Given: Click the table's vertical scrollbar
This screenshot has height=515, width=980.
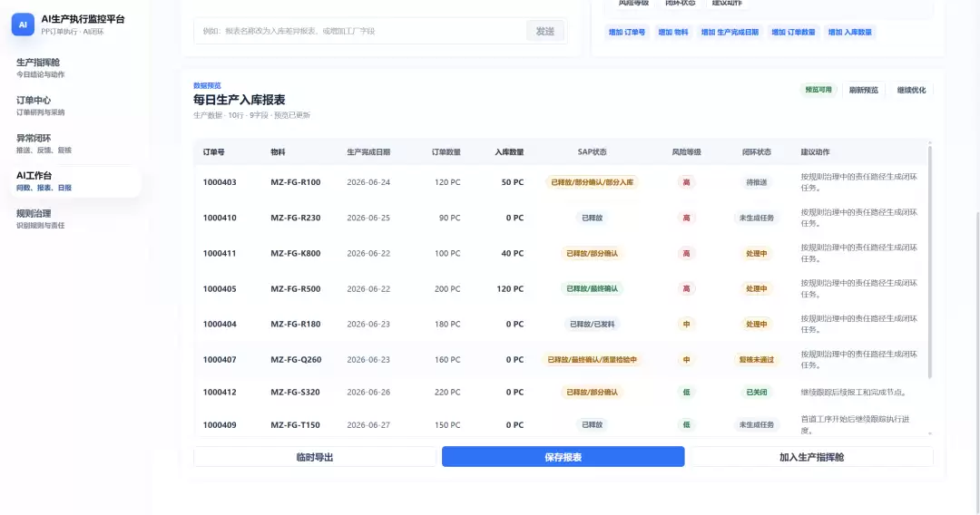Looking at the screenshot, I should 930,262.
